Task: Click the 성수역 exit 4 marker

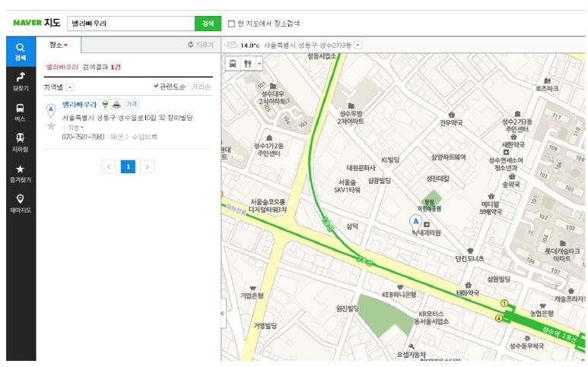Action: pos(499,318)
